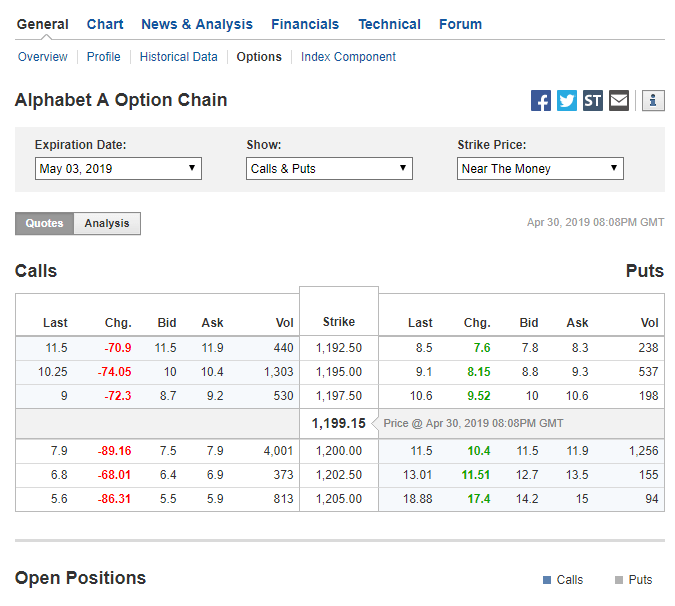The image size is (675, 606).
Task: Click the 1,195.00 strike cell
Action: [339, 372]
